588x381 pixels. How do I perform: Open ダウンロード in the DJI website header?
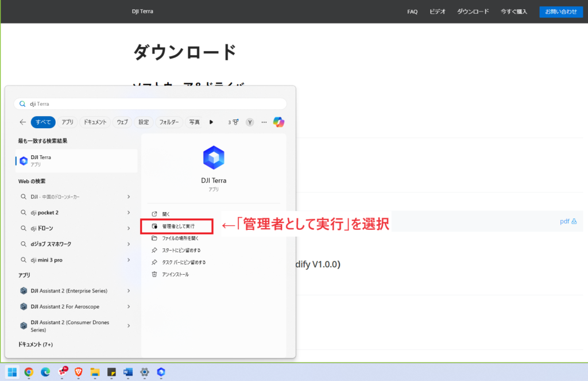[x=473, y=11]
